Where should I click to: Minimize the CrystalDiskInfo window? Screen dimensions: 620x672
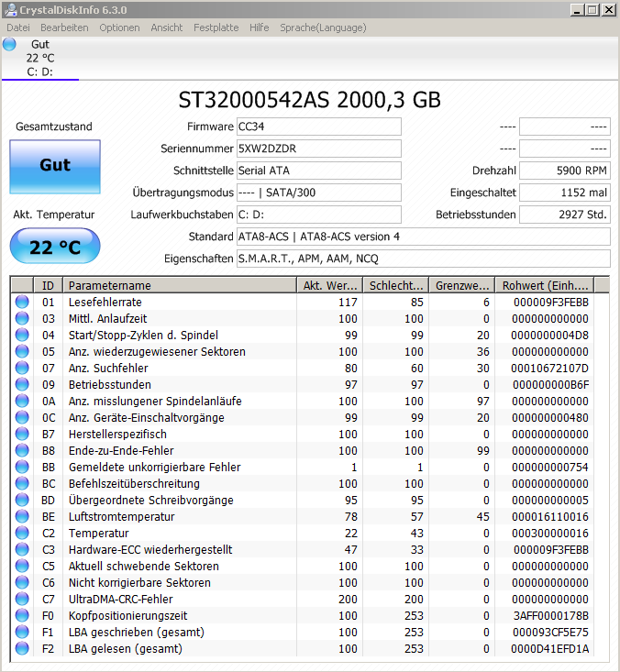pos(577,10)
